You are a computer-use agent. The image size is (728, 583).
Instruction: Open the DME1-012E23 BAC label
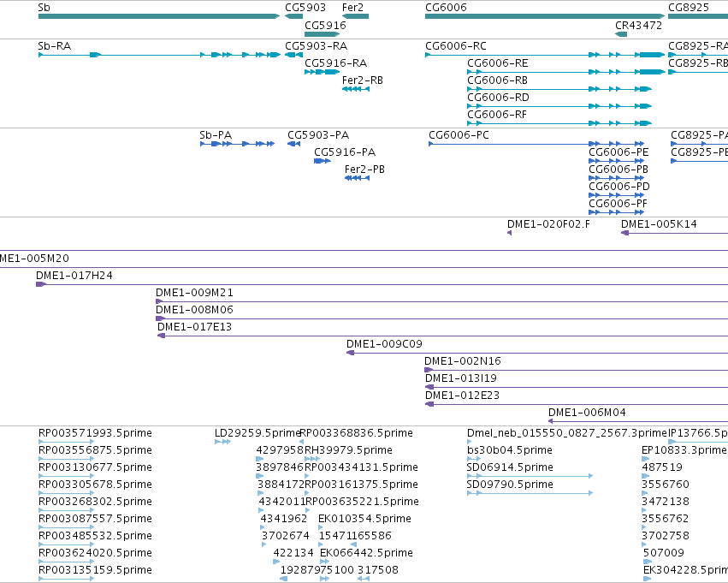[x=463, y=396]
